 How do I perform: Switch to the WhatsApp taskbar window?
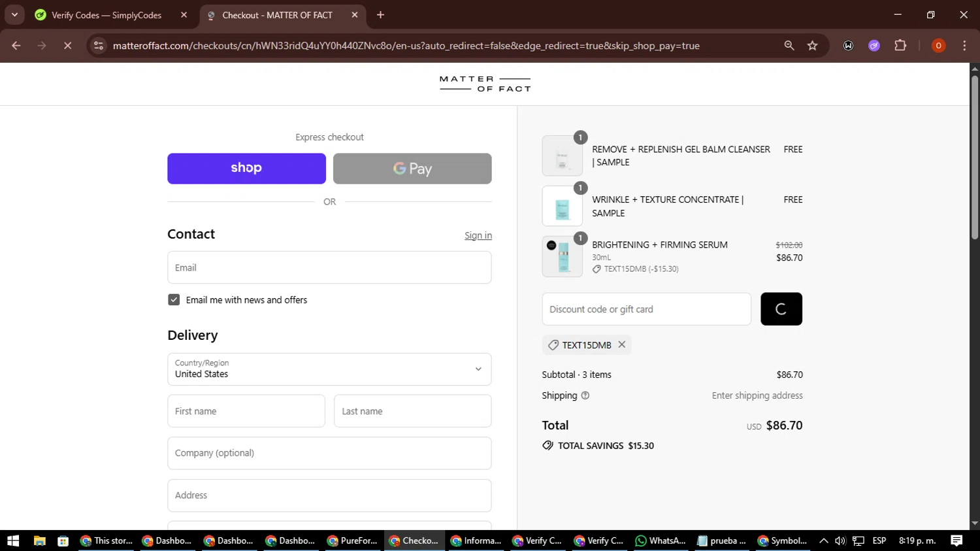tap(661, 541)
